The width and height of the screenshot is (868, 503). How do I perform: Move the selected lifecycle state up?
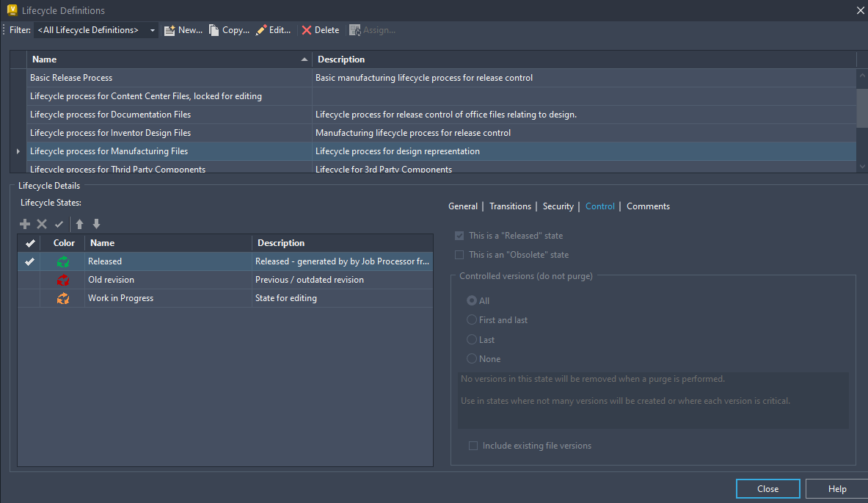pyautogui.click(x=79, y=223)
